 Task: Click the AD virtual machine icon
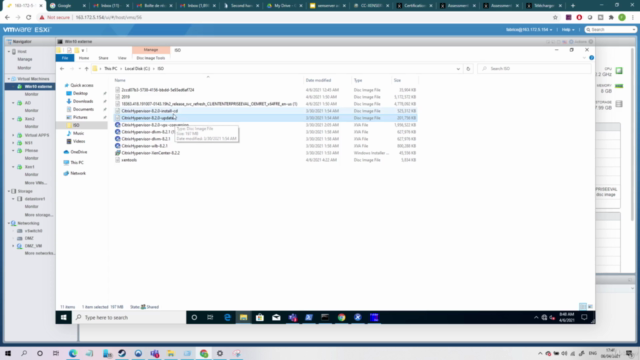[19, 103]
